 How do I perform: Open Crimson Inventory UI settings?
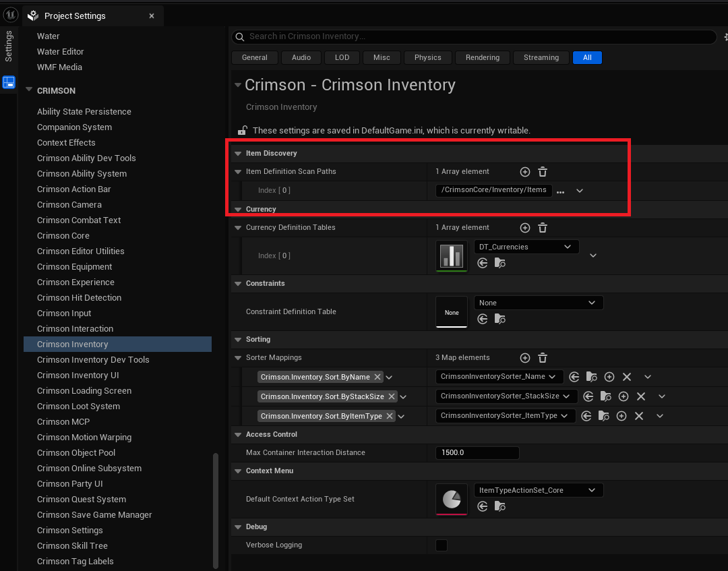click(x=78, y=375)
